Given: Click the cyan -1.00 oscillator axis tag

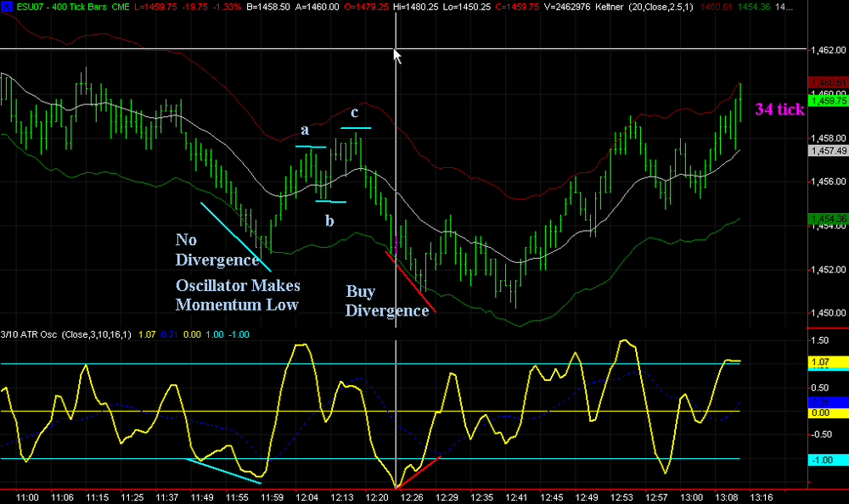Looking at the screenshot, I should (828, 460).
